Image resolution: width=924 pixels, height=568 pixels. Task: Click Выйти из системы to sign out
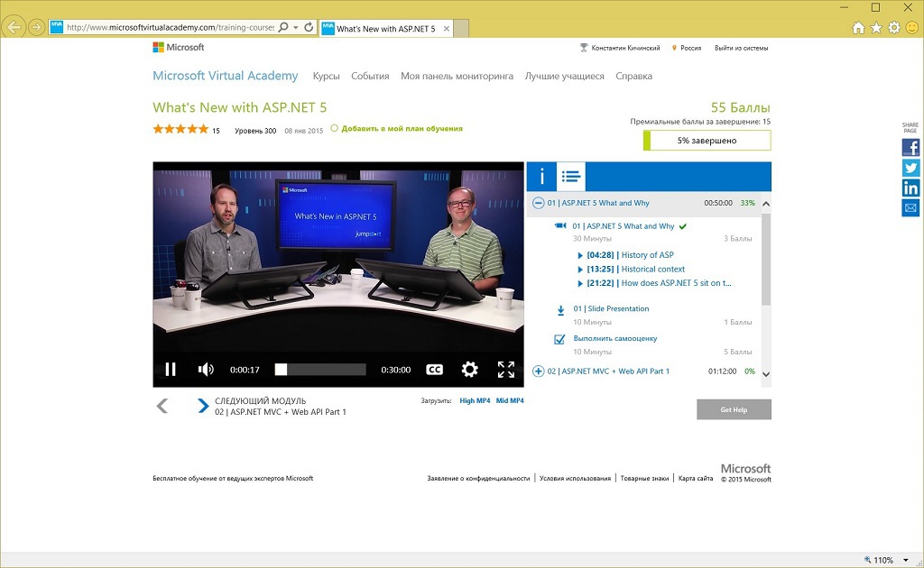tap(742, 49)
